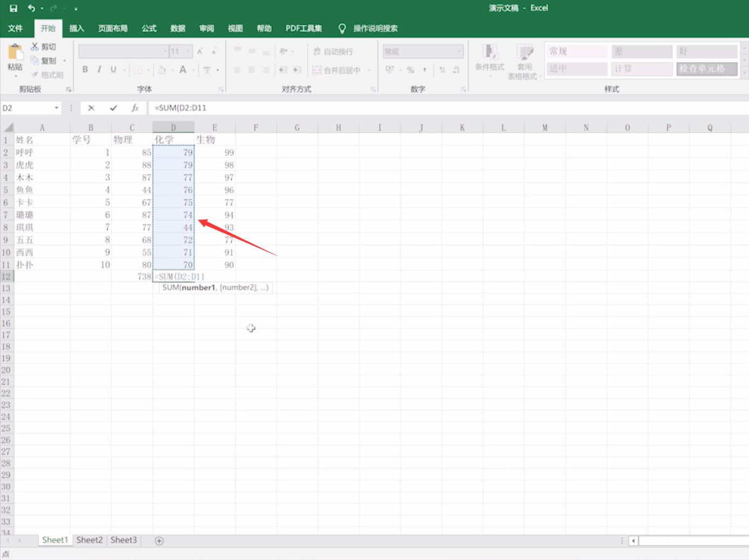Merge and center cells (合并后居中)
This screenshot has width=749, height=560.
coord(337,70)
